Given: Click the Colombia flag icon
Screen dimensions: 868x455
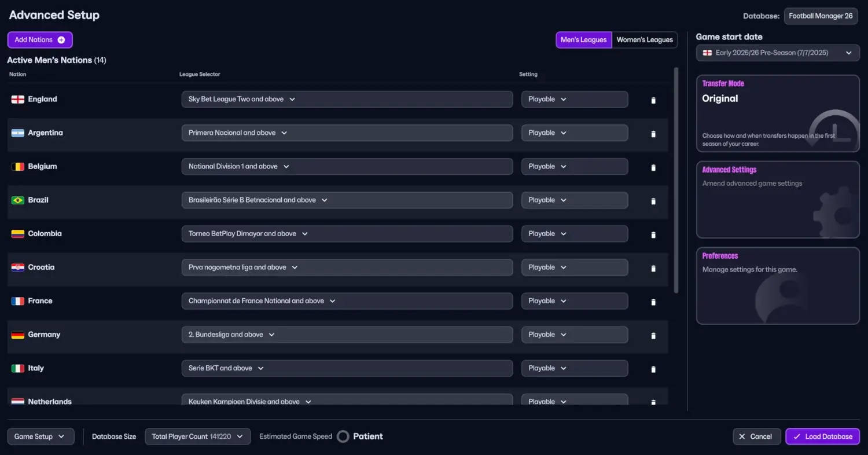Looking at the screenshot, I should click(18, 234).
